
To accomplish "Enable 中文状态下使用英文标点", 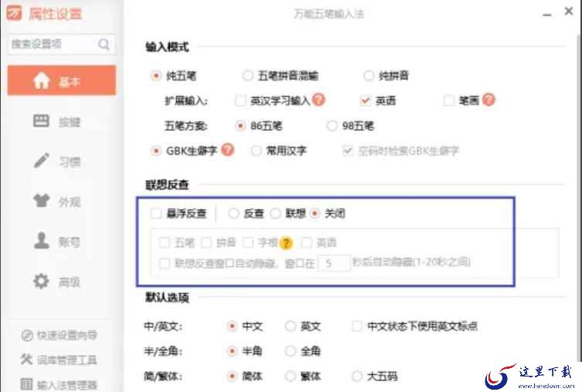I will point(357,326).
